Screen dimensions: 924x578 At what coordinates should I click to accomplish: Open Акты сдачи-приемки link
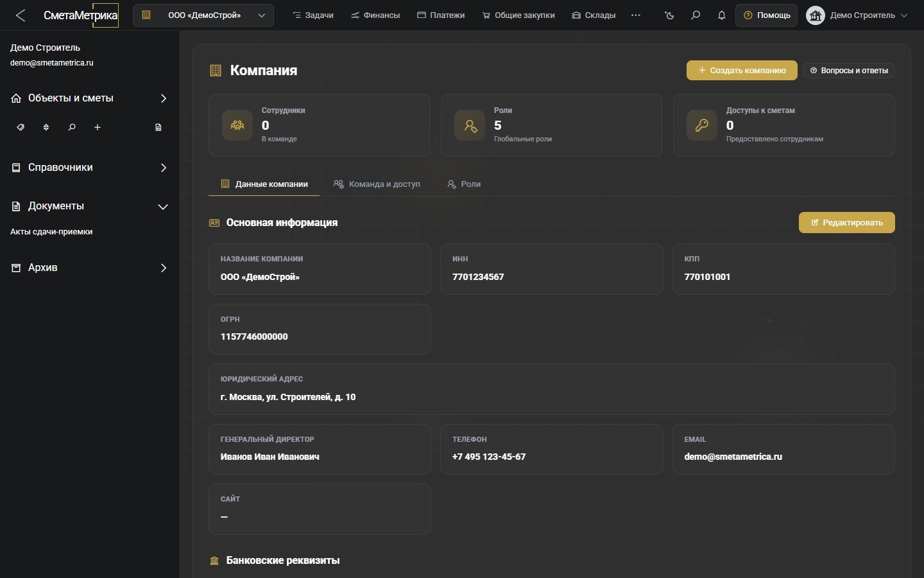pos(51,232)
